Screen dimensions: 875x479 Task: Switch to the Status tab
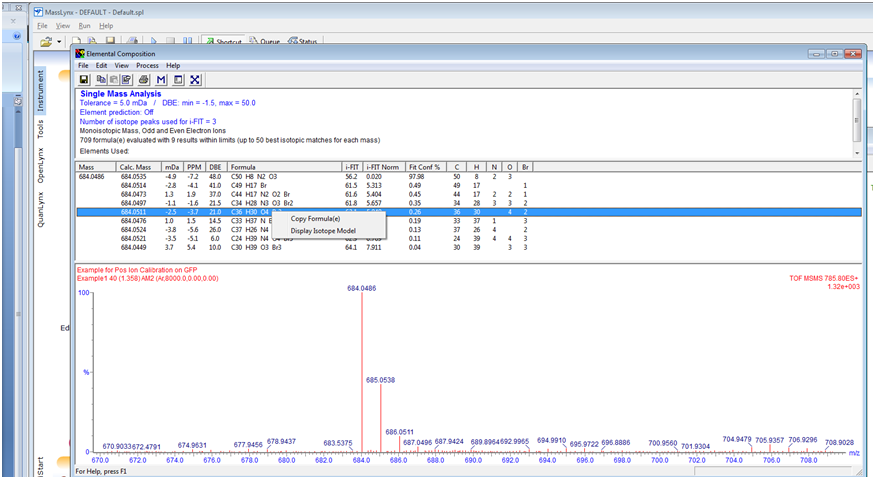pyautogui.click(x=303, y=42)
